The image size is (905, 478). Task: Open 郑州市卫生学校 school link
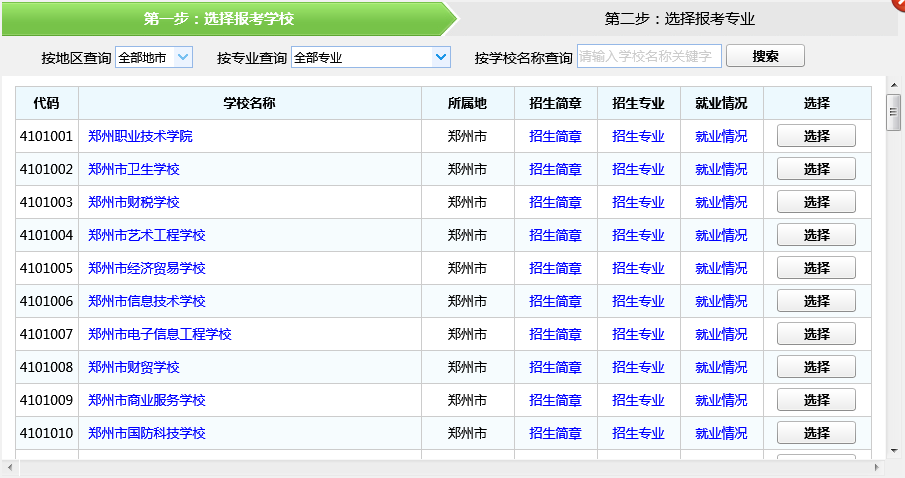(133, 169)
